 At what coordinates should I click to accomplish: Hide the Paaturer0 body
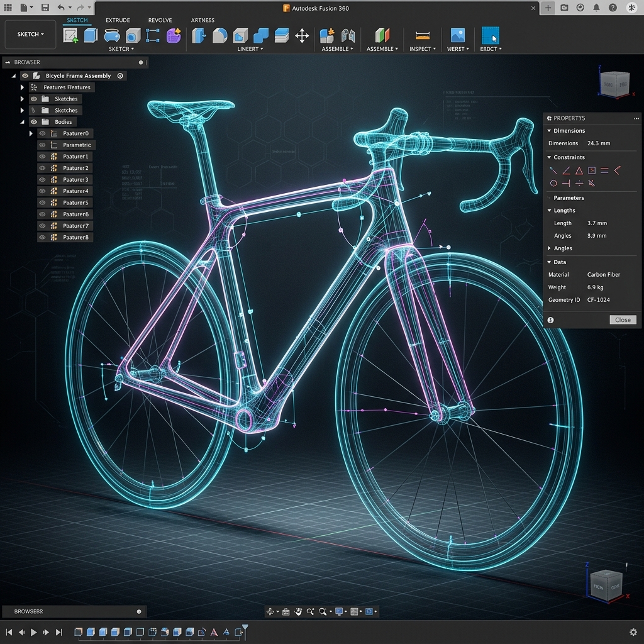tap(42, 133)
